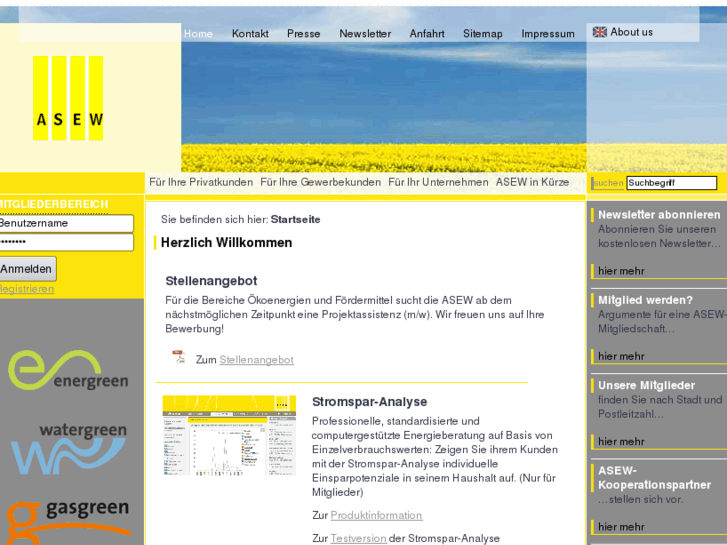Click the Stellenangebot heading
This screenshot has height=545, width=727.
coord(211,281)
